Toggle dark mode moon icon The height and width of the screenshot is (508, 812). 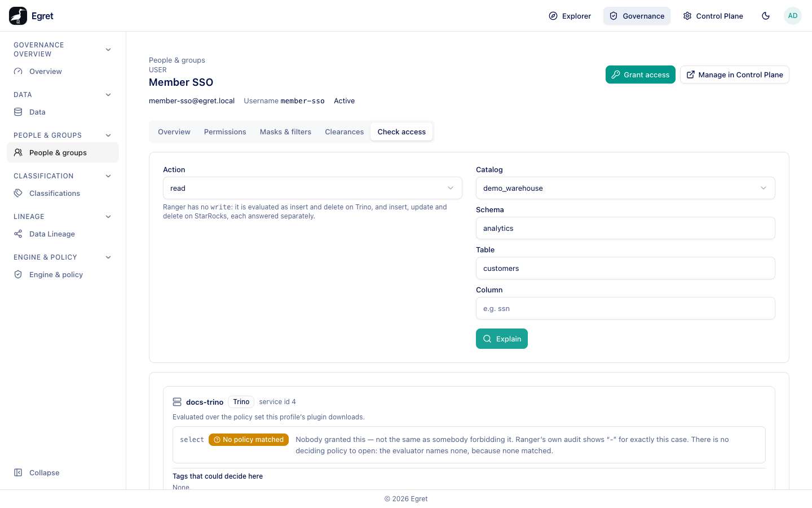tap(766, 16)
